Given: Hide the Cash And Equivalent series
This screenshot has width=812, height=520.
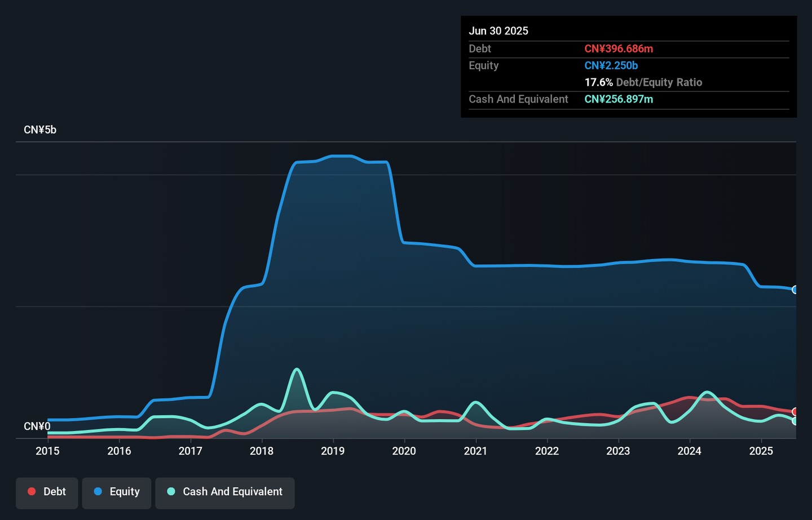Looking at the screenshot, I should click(x=225, y=492).
